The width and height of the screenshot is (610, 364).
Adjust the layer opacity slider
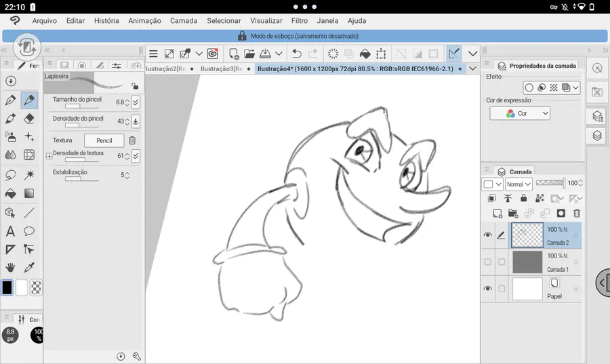(x=550, y=183)
